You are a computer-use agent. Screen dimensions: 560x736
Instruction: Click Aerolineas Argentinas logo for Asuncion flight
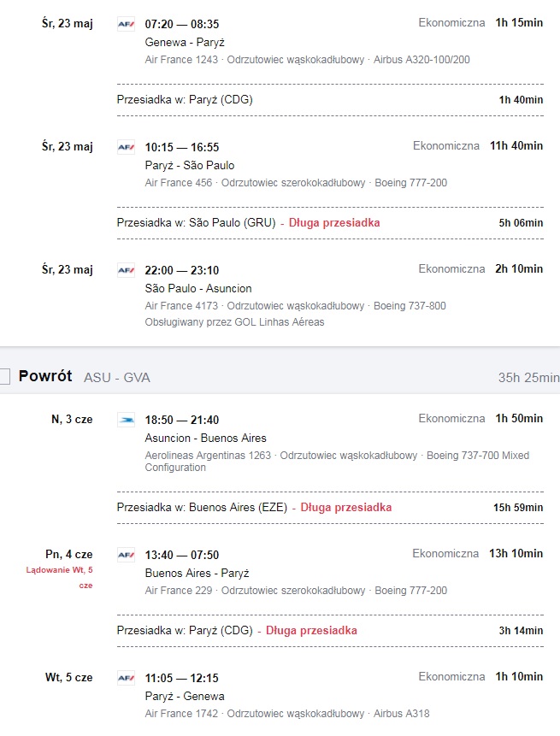(x=126, y=420)
